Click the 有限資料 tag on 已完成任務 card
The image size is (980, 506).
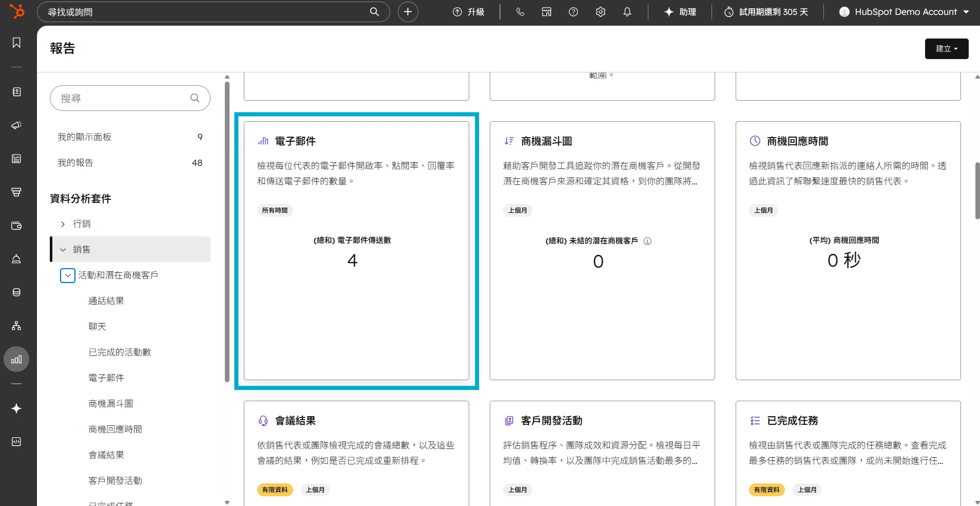pos(766,490)
